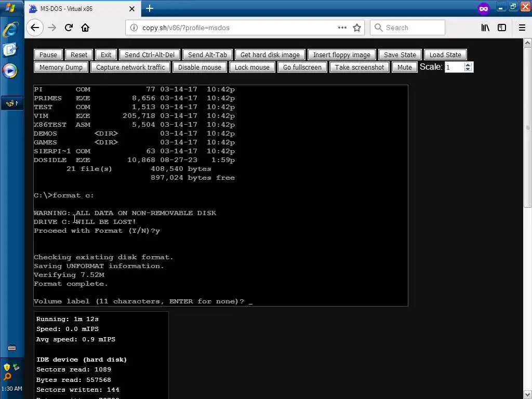Toggle the Disable mouse button
The width and height of the screenshot is (532, 399).
199,67
